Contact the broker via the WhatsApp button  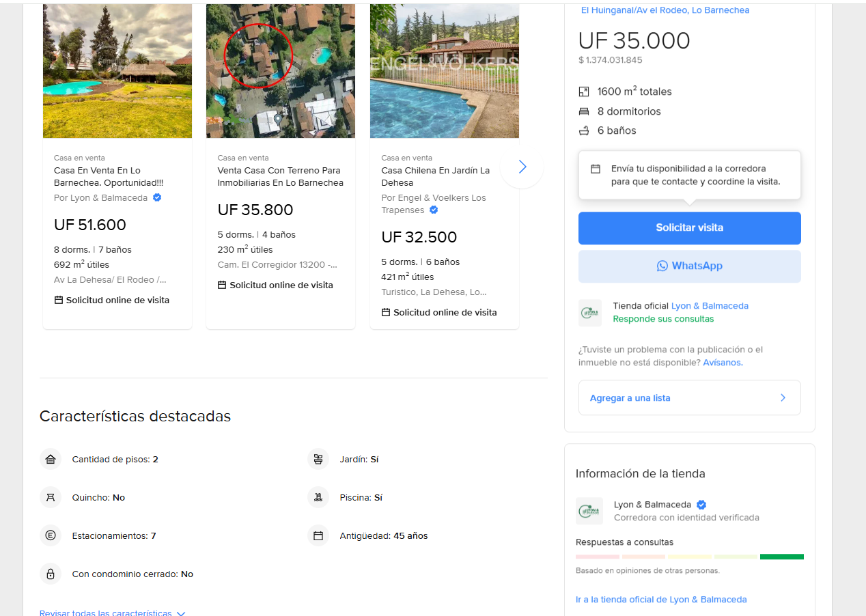(689, 266)
